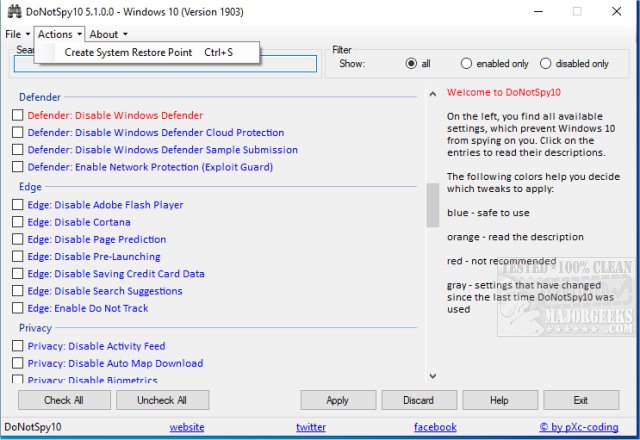Click the Discard button

click(x=419, y=400)
